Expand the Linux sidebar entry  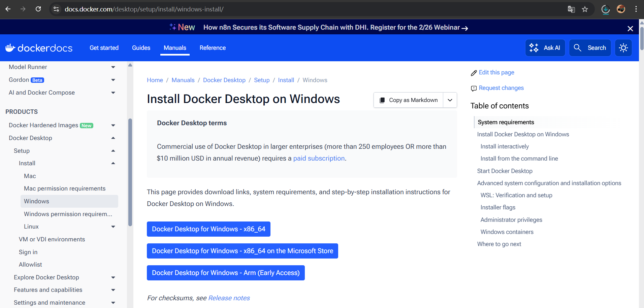point(113,227)
